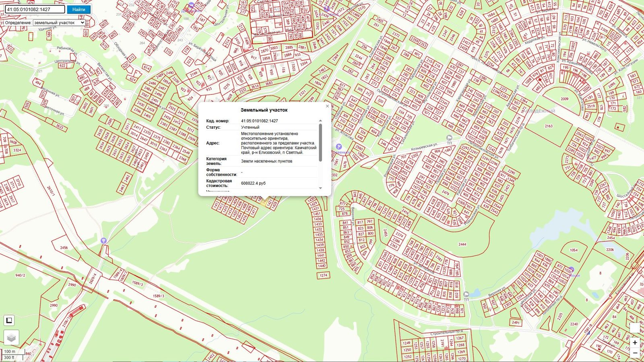Image resolution: width=644 pixels, height=362 pixels.
Task: Click the blank button above zoom controls
Action: (x=635, y=328)
